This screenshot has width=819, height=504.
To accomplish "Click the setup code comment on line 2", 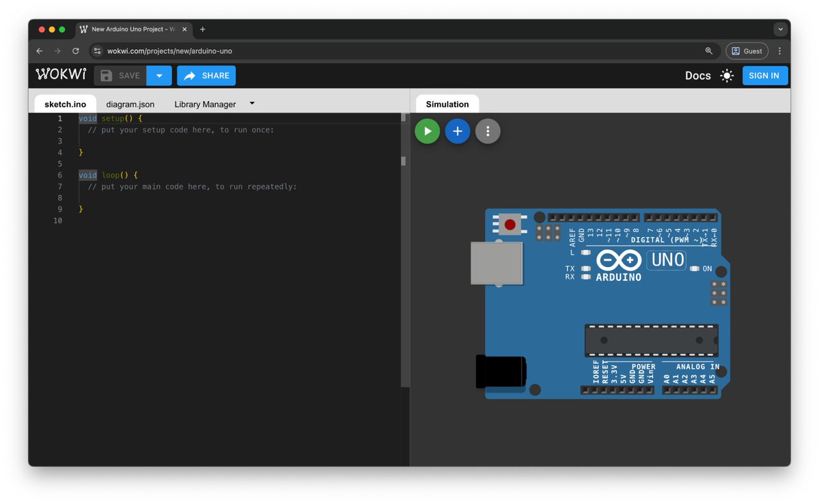I will tap(181, 130).
